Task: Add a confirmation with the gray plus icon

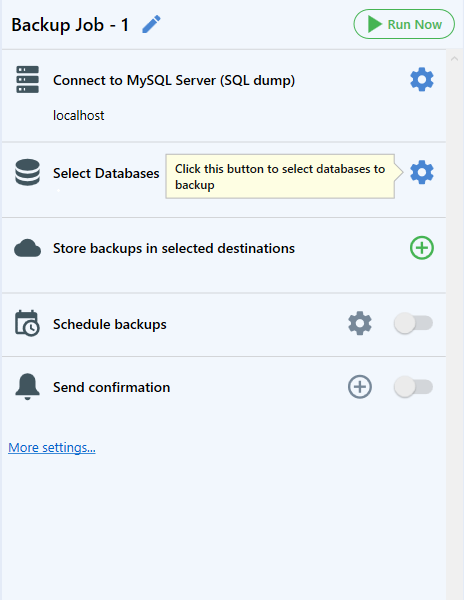Action: point(360,387)
